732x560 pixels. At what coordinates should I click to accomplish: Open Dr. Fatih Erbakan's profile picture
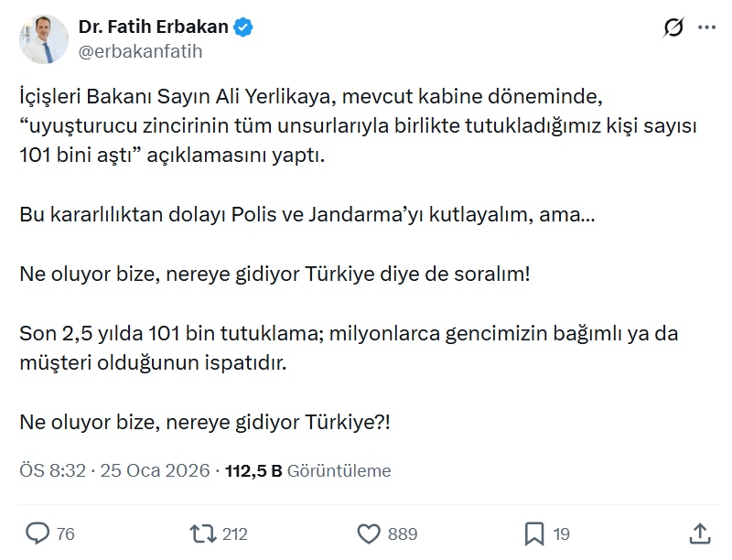(x=43, y=38)
